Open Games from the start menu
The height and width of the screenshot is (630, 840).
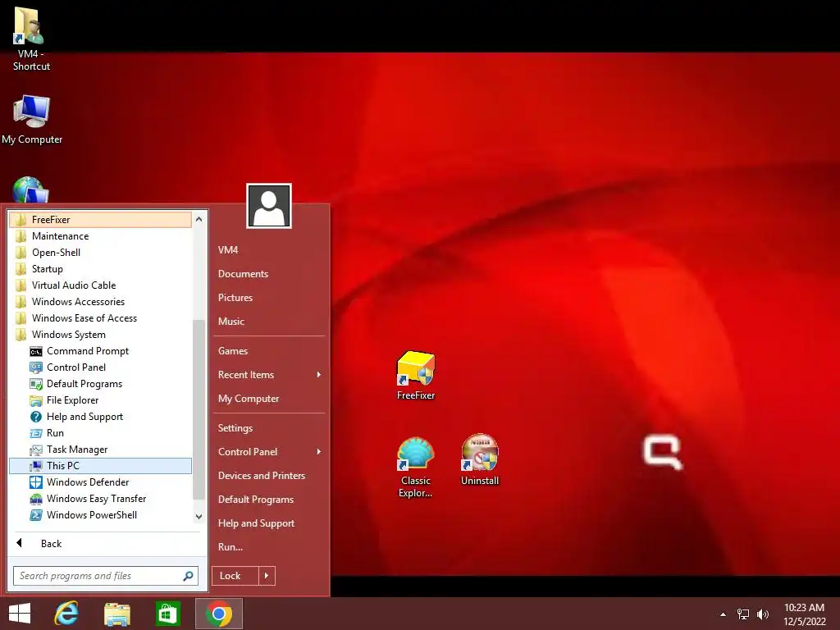coord(269,351)
